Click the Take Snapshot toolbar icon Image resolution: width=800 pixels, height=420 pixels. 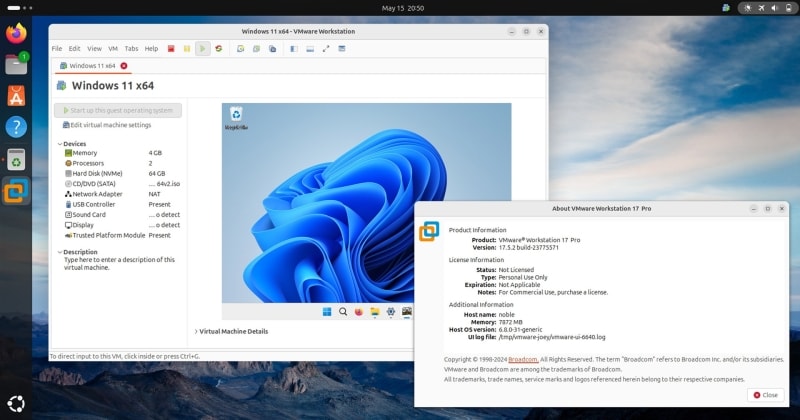[x=242, y=48]
